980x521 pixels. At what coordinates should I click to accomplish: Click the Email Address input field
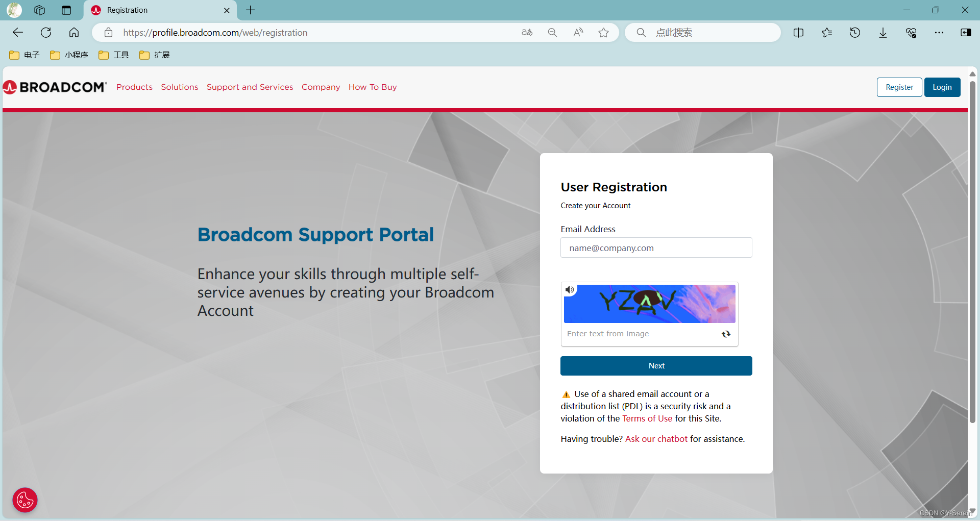pos(656,247)
